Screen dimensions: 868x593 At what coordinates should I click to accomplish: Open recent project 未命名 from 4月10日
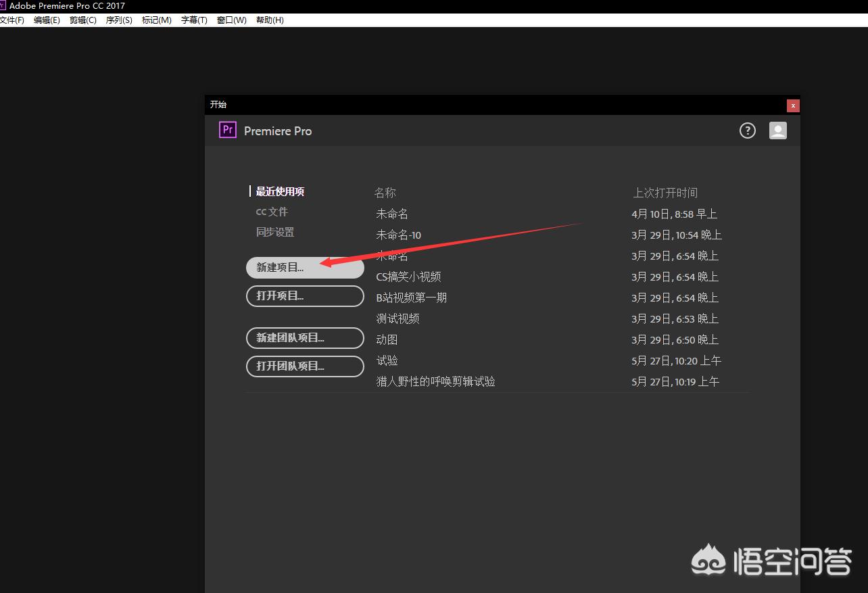pos(392,214)
